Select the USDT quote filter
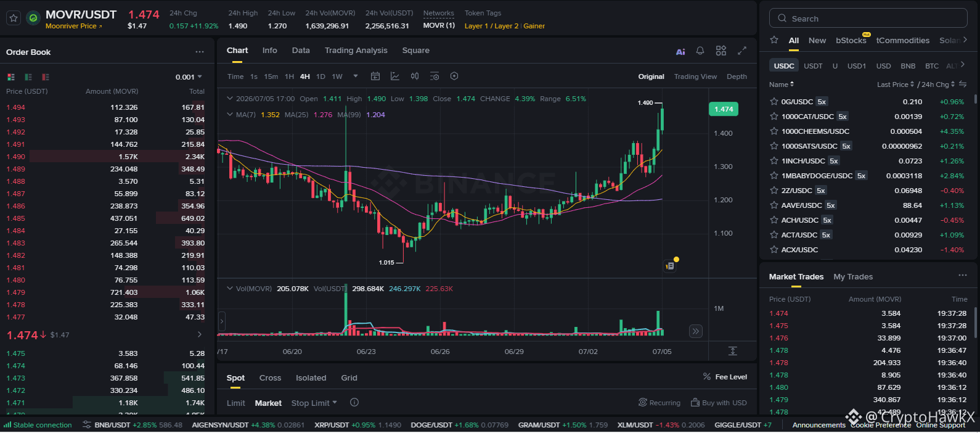The width and height of the screenshot is (980, 433). [x=813, y=65]
